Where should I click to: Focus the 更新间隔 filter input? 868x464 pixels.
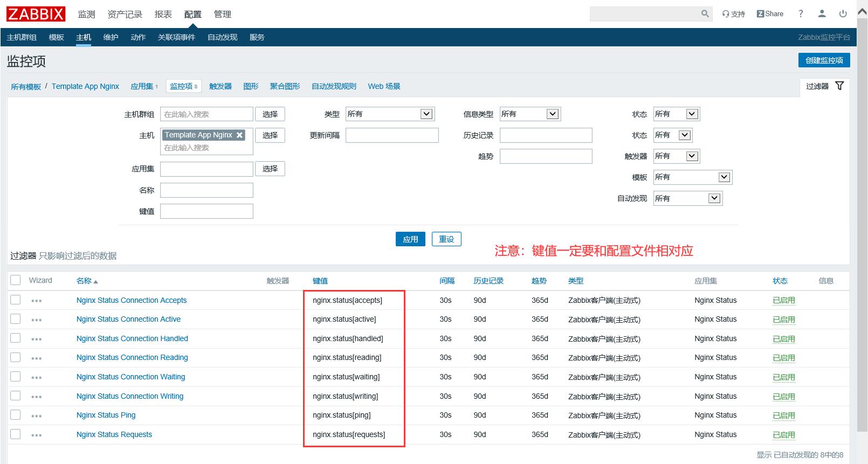392,135
